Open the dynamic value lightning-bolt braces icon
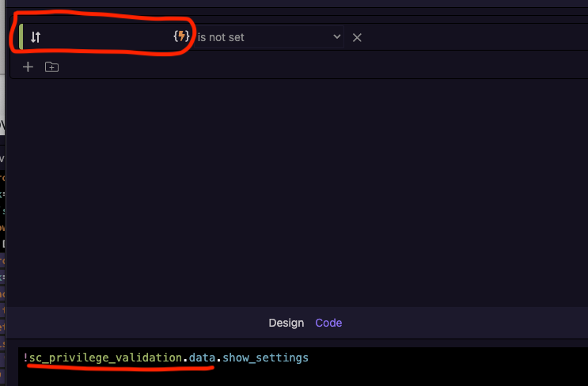This screenshot has height=386, width=588. (x=181, y=36)
